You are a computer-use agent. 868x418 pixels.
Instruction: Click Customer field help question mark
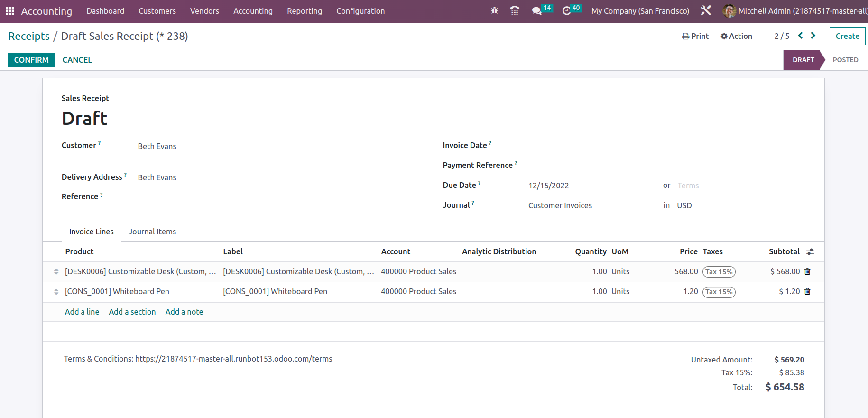(99, 143)
